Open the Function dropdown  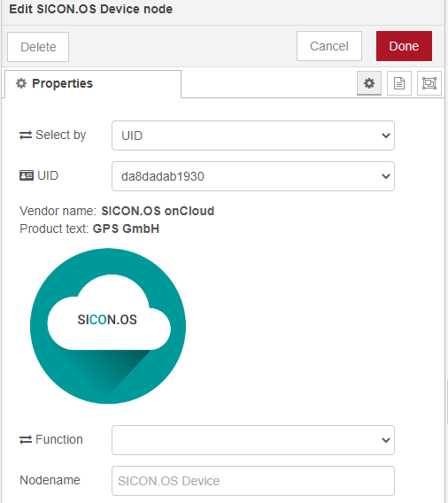(253, 440)
